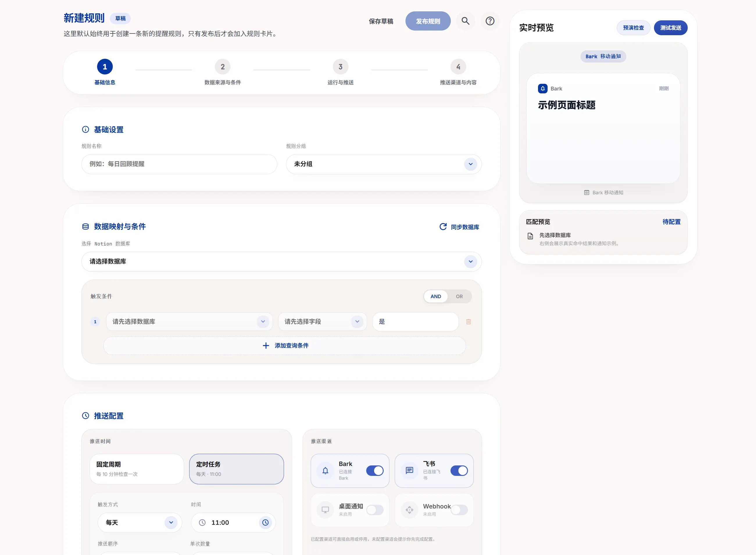Click the 刚刚 timestamp in preview
Screen dimensions: 756x555
coord(664,89)
